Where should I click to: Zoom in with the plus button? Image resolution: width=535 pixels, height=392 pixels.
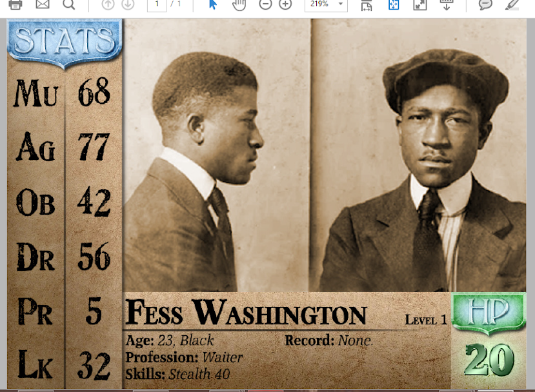285,5
